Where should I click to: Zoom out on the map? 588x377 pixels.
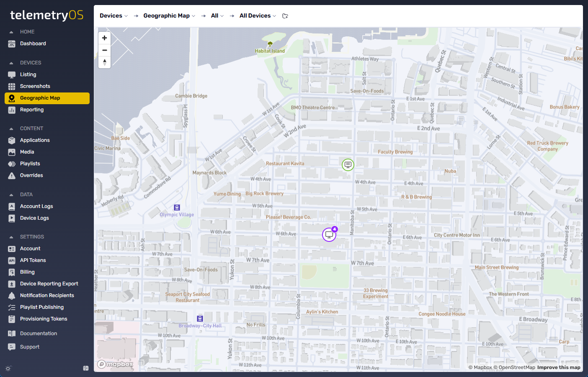[105, 50]
